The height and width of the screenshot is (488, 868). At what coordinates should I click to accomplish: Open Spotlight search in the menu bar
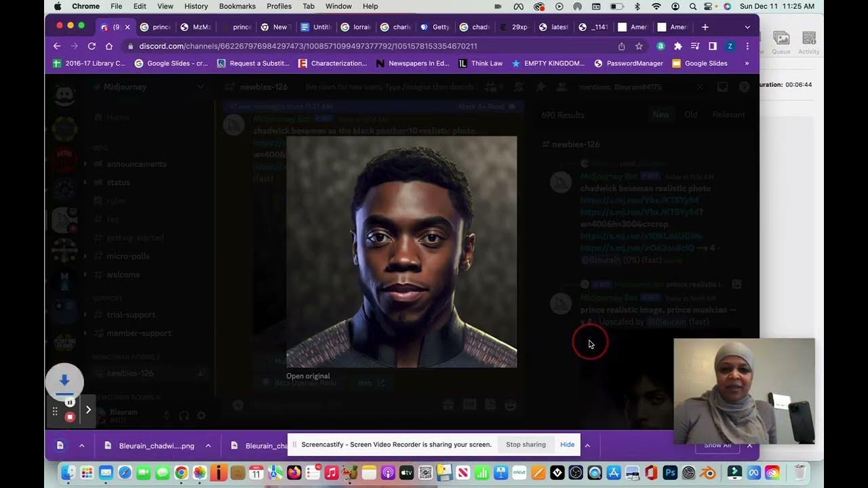tap(692, 6)
